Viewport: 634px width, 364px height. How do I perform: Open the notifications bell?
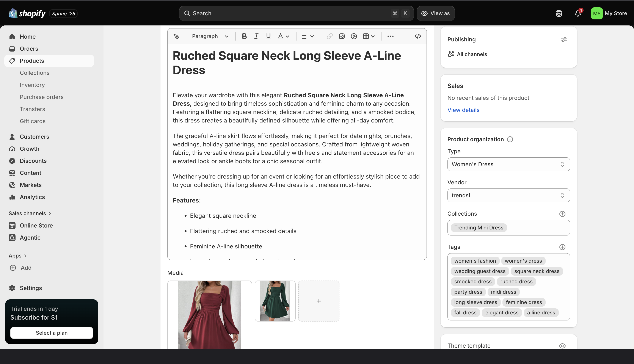(578, 13)
